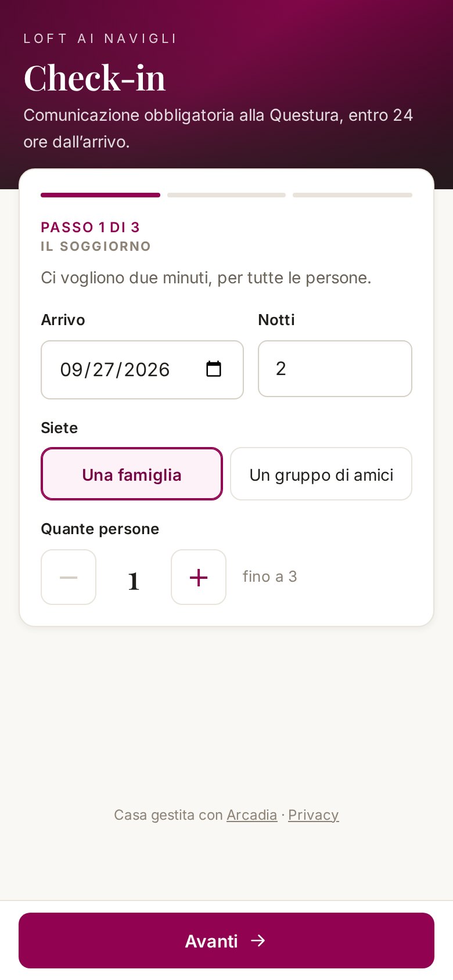Click the PASSO 1 DI 3 step label

[90, 227]
